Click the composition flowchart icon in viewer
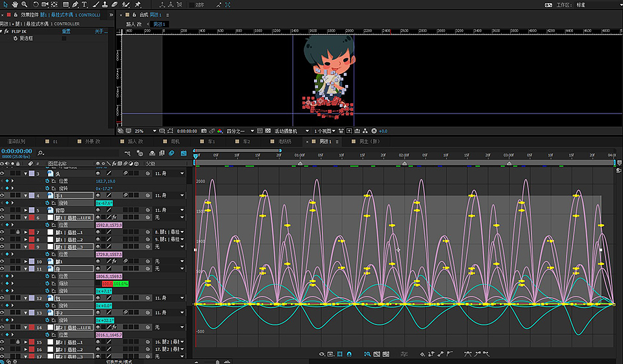Image resolution: width=623 pixels, height=364 pixels. tap(365, 130)
